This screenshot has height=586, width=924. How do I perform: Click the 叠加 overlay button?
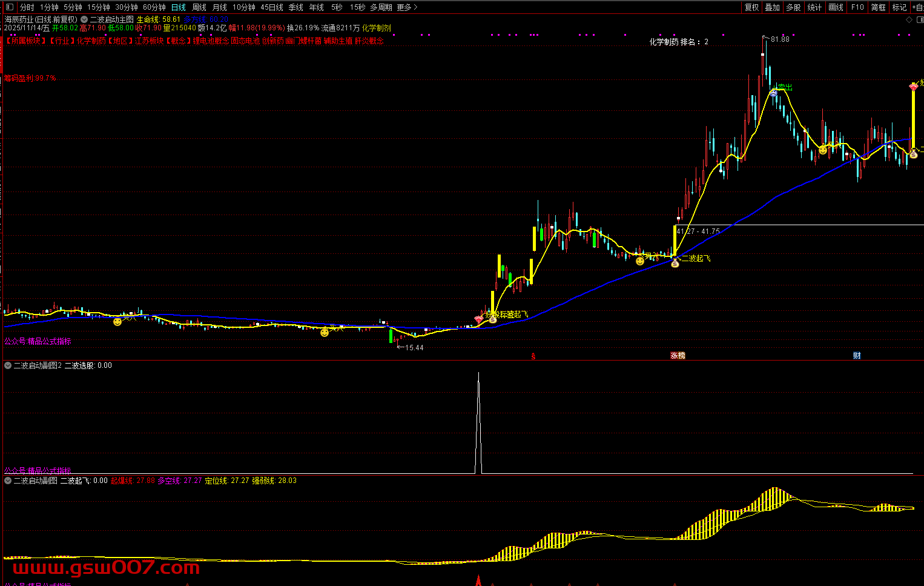coord(772,7)
